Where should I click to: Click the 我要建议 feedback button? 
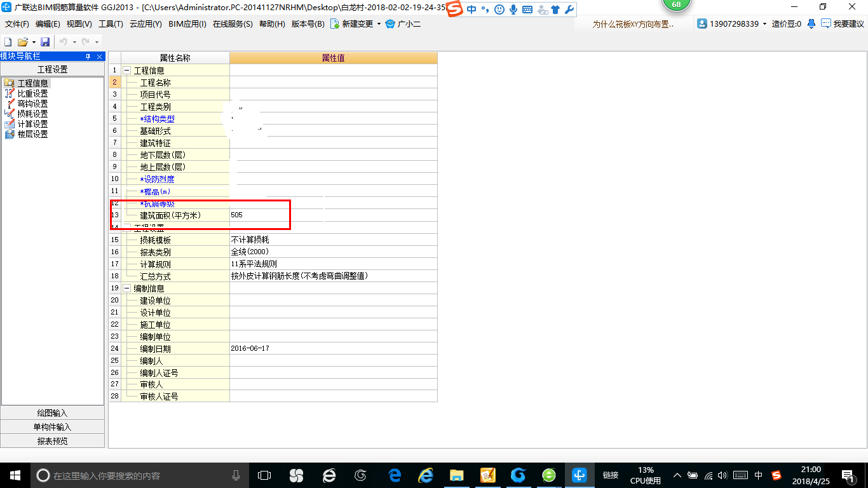click(843, 24)
